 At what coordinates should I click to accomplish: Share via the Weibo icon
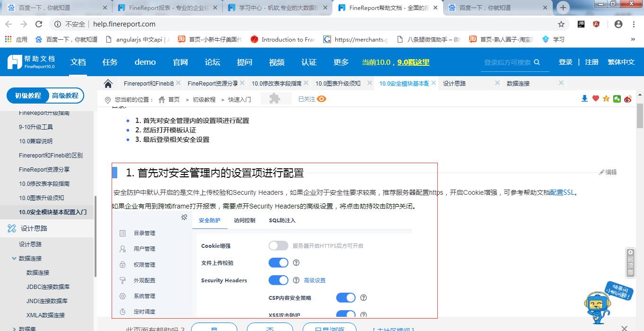point(628,98)
